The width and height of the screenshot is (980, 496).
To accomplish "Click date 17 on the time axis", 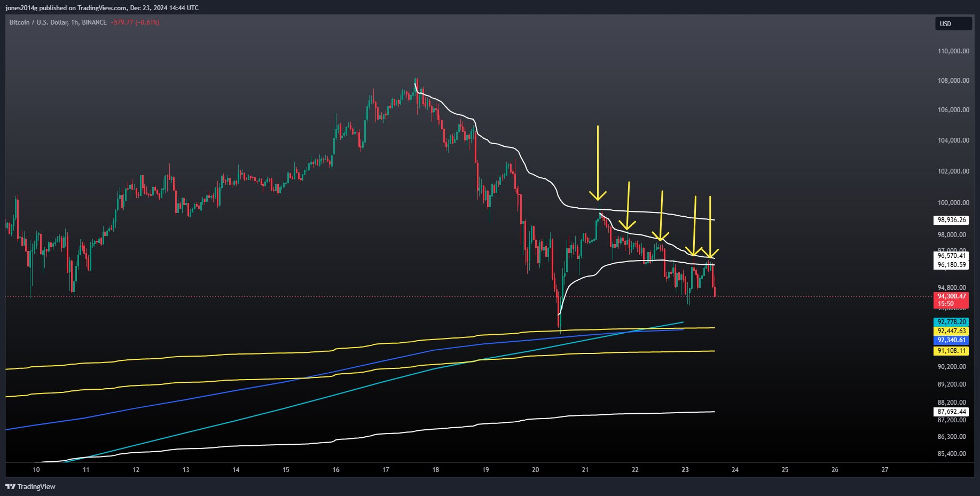I will pos(386,470).
